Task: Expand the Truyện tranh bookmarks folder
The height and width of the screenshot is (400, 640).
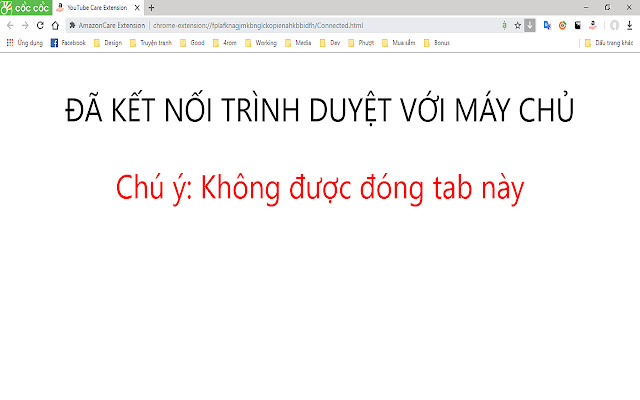Action: (x=149, y=43)
